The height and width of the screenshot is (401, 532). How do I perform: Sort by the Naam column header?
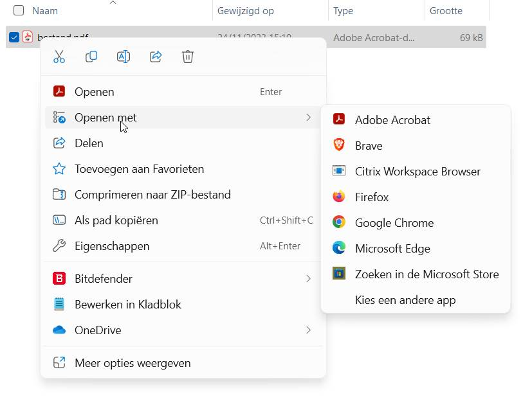pos(45,11)
